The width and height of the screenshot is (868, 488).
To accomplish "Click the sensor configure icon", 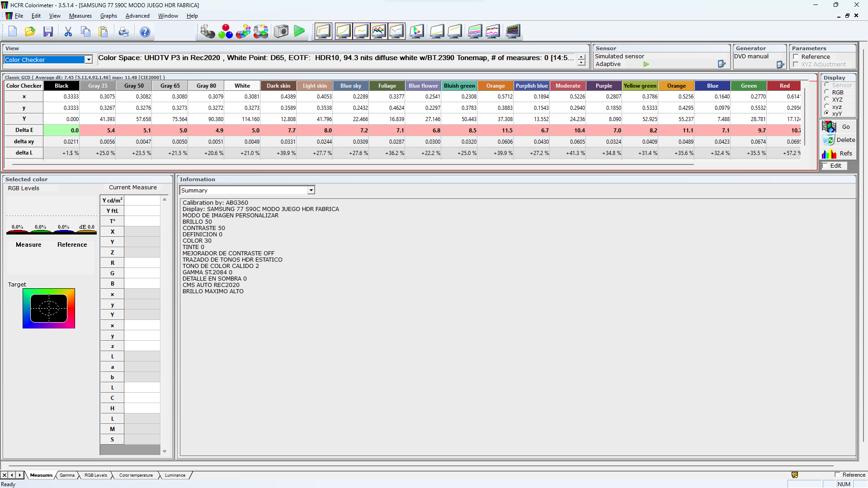I will [x=722, y=64].
